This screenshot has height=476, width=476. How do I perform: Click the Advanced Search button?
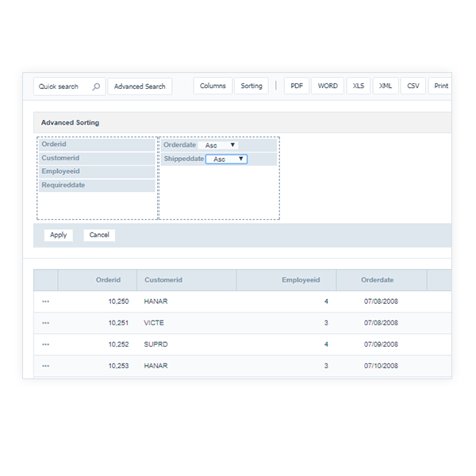(140, 86)
